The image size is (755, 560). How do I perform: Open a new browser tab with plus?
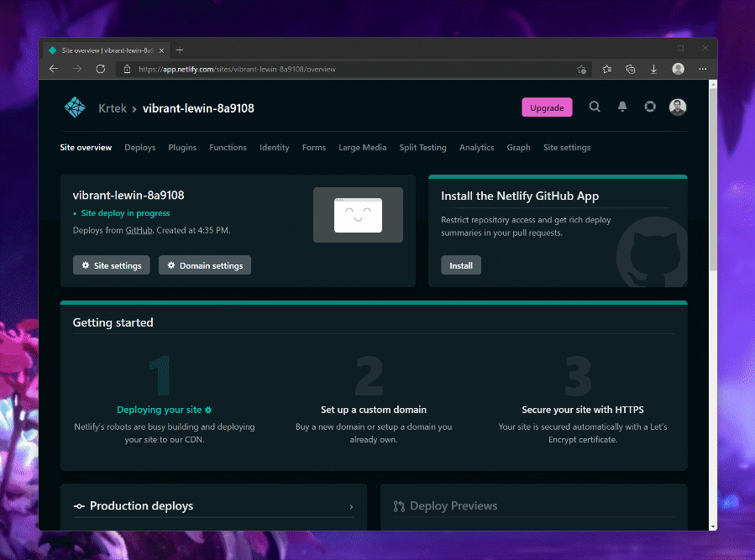tap(180, 50)
